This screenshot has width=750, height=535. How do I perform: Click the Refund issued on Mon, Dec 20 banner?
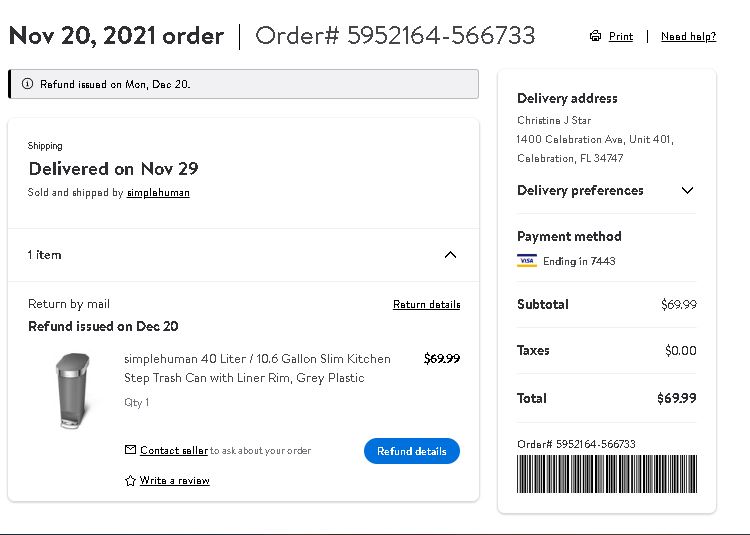[x=243, y=84]
